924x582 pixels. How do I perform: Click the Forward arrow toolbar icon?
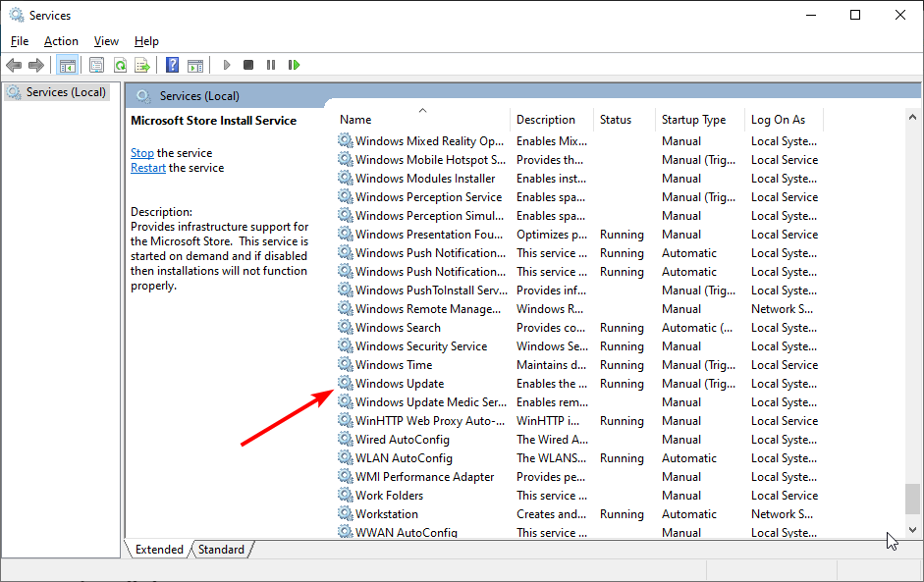pos(36,65)
